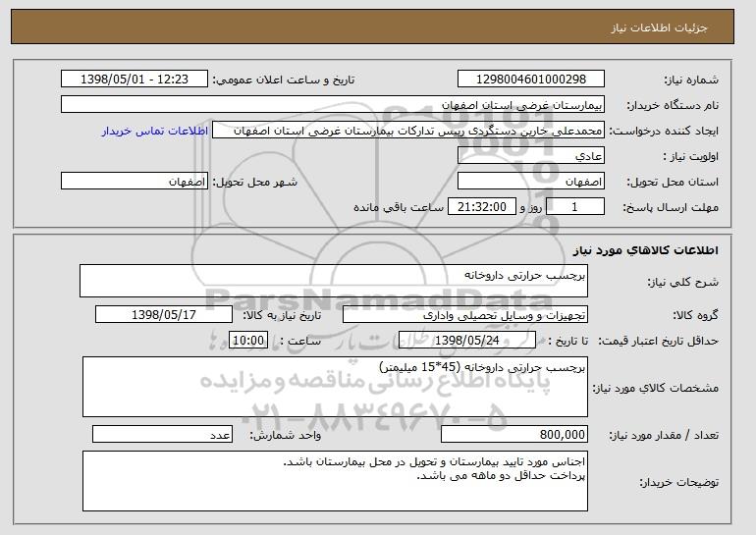Click the label اولویت نیاز

[691, 157]
